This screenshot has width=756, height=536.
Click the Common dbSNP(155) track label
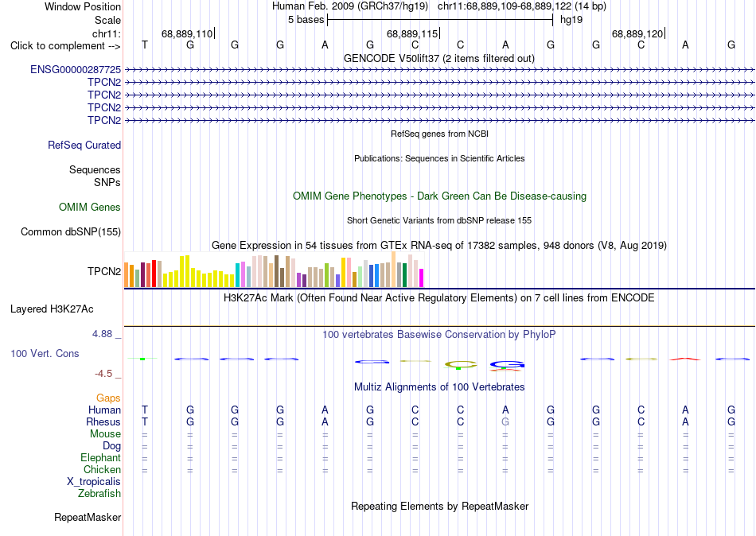coord(71,232)
